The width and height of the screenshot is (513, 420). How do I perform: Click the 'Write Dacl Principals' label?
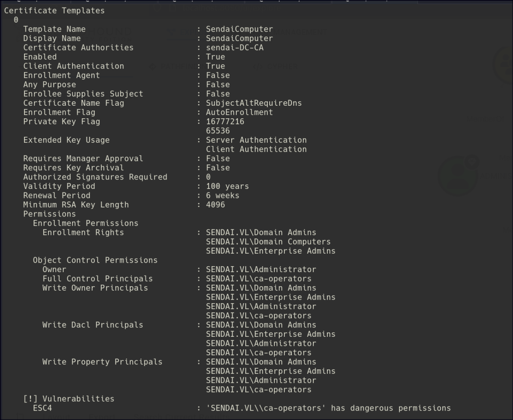(92, 325)
